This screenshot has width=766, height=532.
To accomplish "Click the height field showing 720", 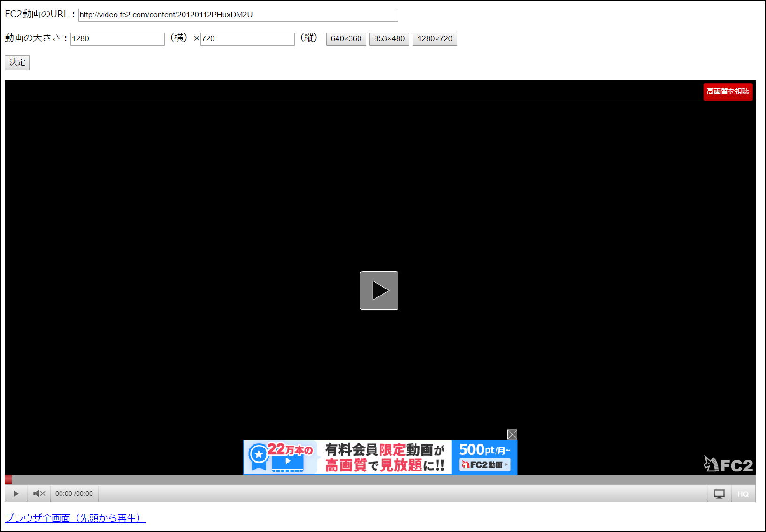I will click(x=247, y=39).
